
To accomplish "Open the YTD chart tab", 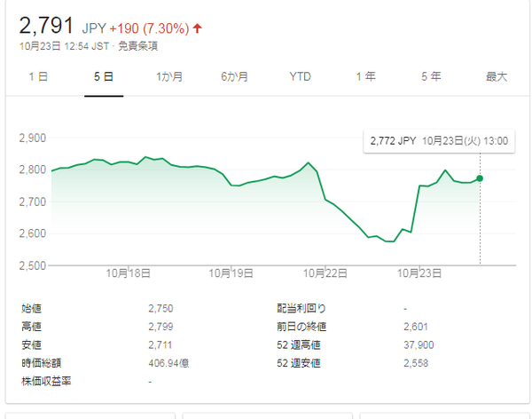I will pyautogui.click(x=301, y=76).
